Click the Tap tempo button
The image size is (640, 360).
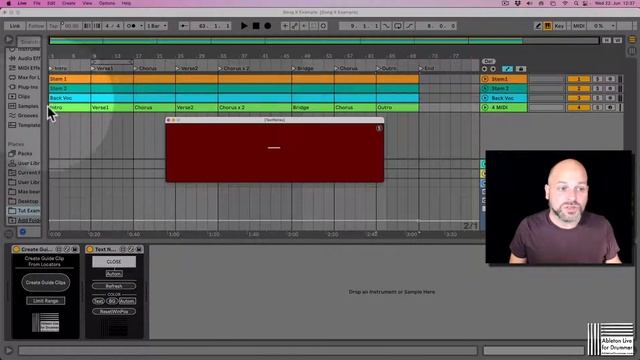coord(53,26)
